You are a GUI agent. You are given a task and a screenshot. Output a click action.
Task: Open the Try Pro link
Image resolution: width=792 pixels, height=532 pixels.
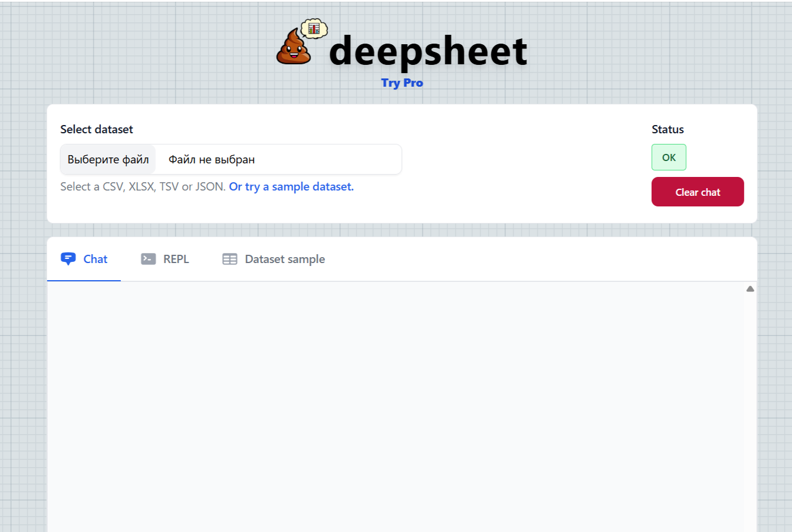click(402, 83)
